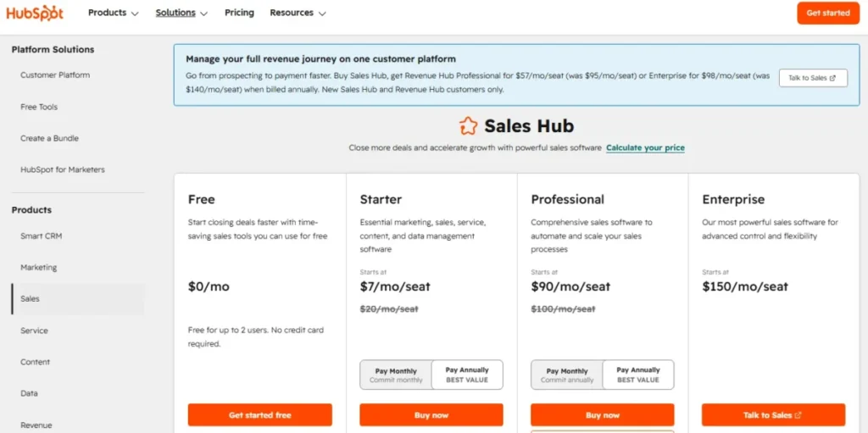Open HubSpot for Marketers sidebar item
The height and width of the screenshot is (433, 868).
[63, 169]
